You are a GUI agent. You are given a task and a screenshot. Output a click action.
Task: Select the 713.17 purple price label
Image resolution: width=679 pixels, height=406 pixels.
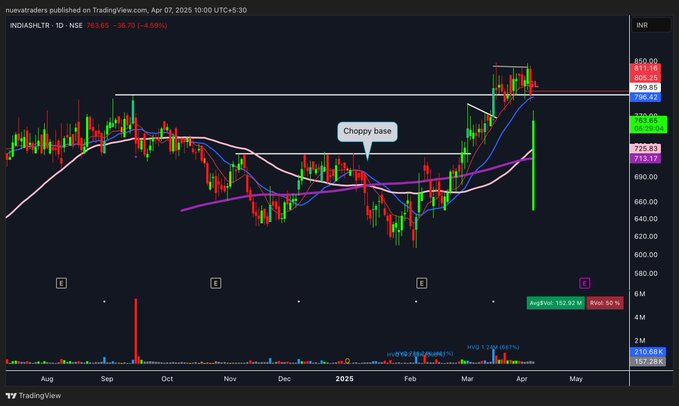point(645,158)
